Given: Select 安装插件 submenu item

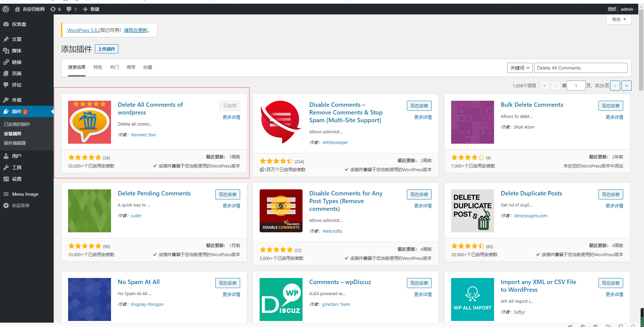Looking at the screenshot, I should [x=13, y=134].
